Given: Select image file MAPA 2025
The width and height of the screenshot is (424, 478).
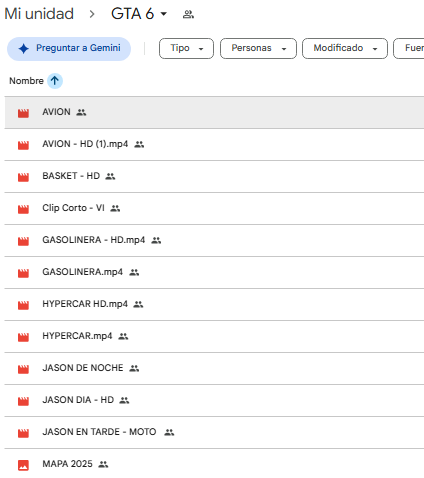Looking at the screenshot, I should [214, 464].
